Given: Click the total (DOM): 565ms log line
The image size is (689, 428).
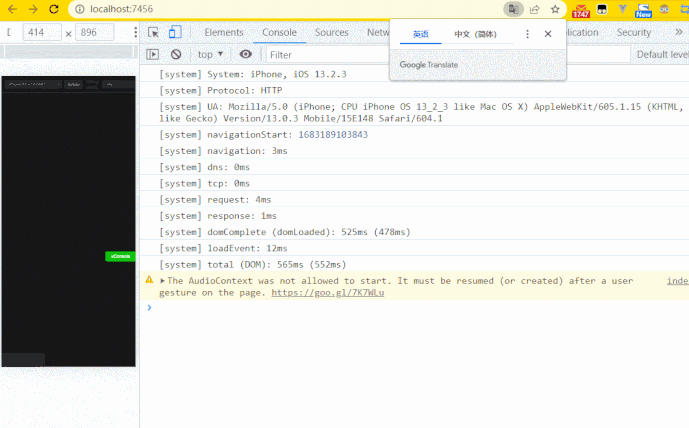Looking at the screenshot, I should (253, 265).
